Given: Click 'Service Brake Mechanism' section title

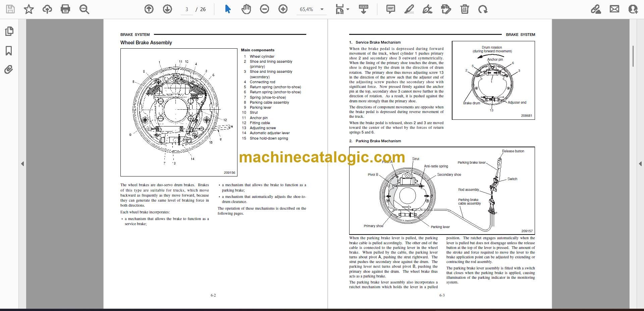Looking at the screenshot, I should tap(378, 42).
